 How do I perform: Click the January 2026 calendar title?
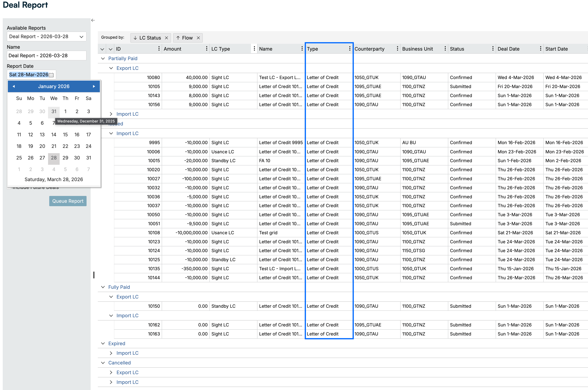pos(54,86)
